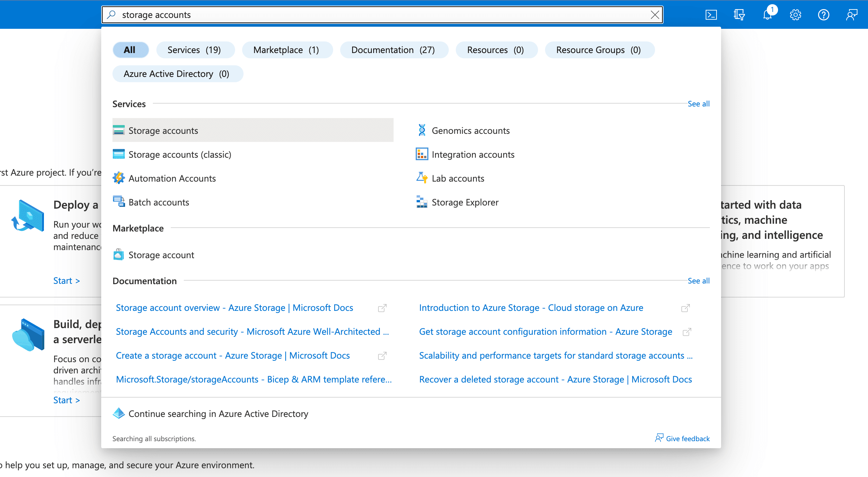Click See all next to Services

[698, 104]
